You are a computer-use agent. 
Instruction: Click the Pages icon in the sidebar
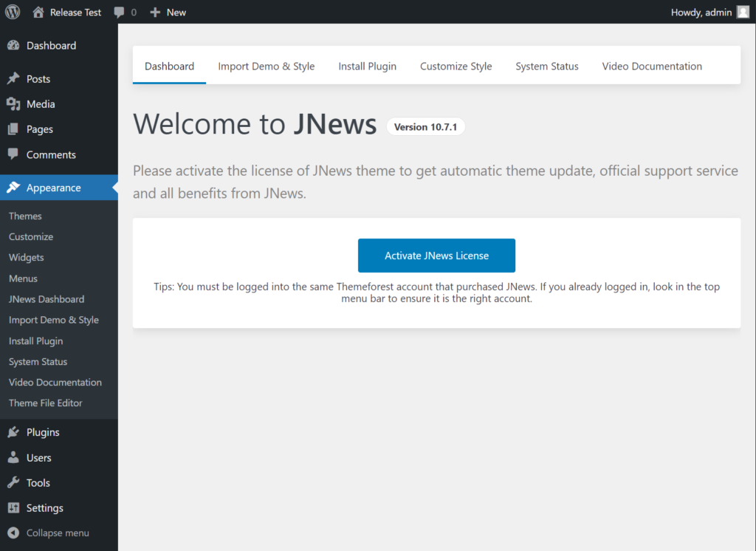click(13, 129)
